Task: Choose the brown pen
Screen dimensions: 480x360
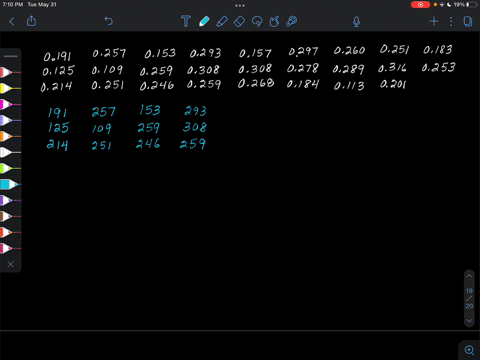Action: 10,216
